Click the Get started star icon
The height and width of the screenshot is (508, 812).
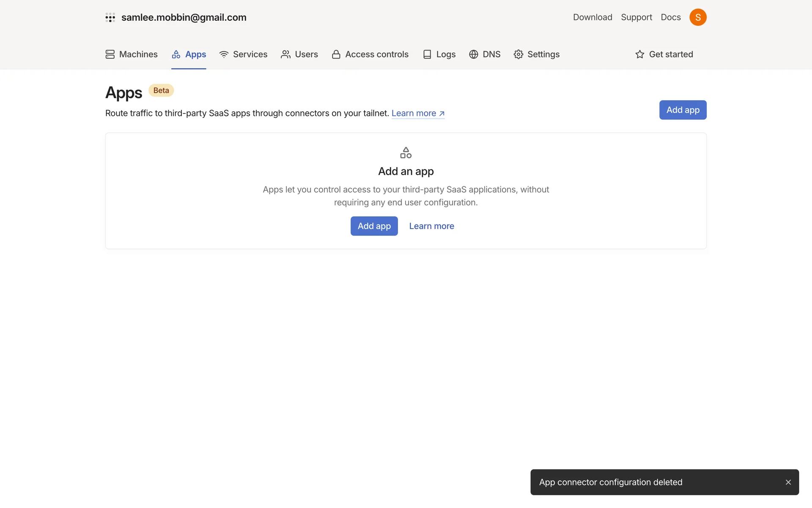point(640,54)
